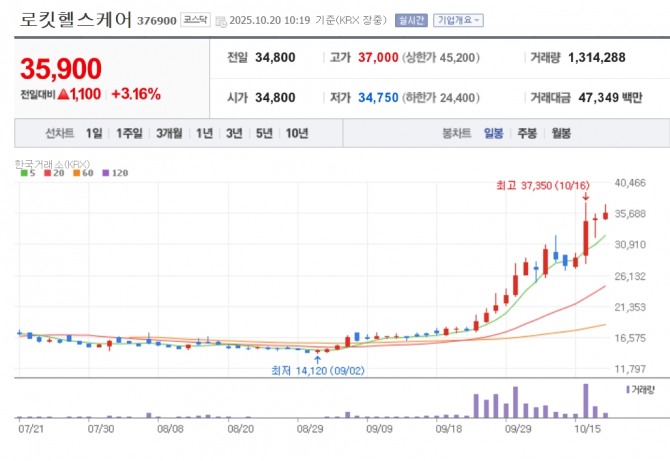Switch to 일봉 candlestick chart
Viewport: 670px width, 461px height.
point(494,133)
